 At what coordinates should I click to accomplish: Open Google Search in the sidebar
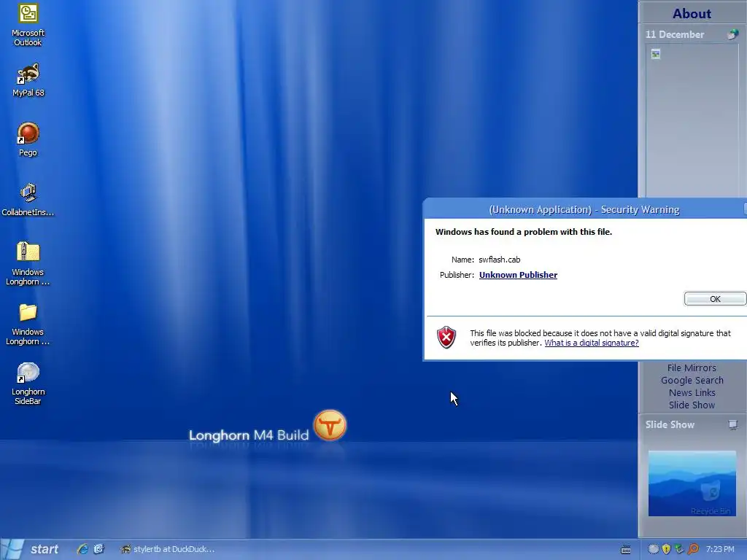(692, 380)
